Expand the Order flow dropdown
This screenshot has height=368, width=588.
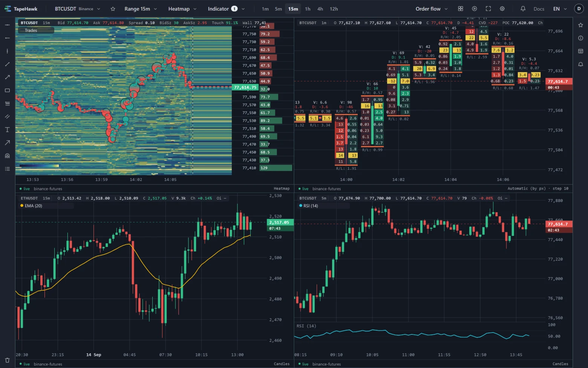(x=432, y=9)
